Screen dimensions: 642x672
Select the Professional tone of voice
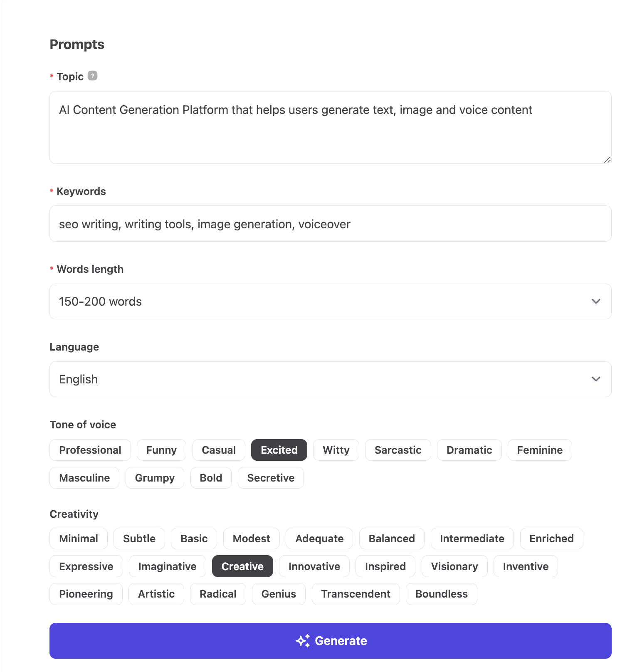90,450
